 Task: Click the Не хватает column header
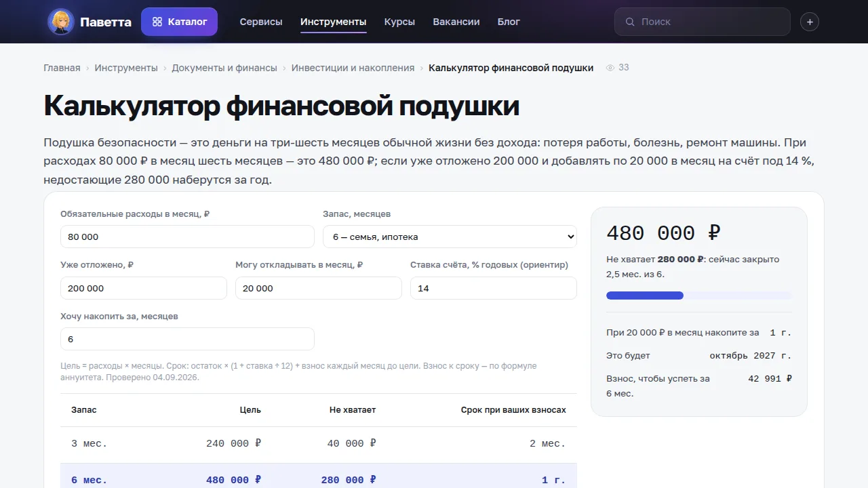tap(353, 410)
